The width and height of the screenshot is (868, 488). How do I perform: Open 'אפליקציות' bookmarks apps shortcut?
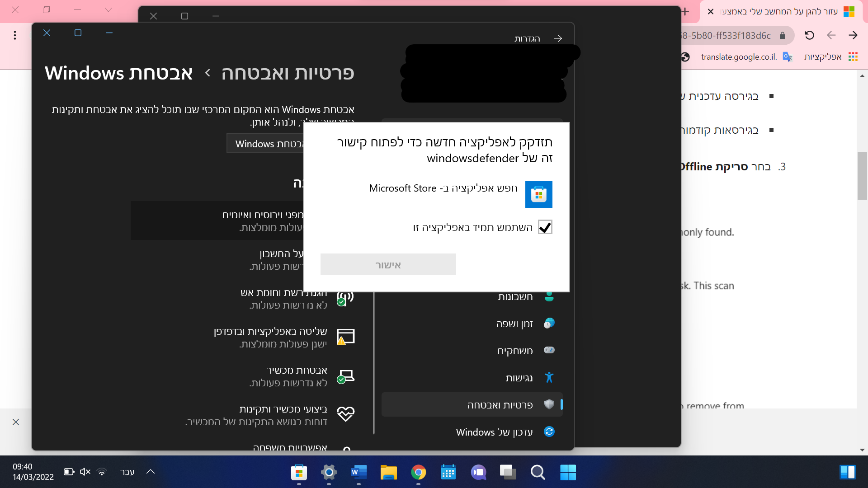(830, 56)
